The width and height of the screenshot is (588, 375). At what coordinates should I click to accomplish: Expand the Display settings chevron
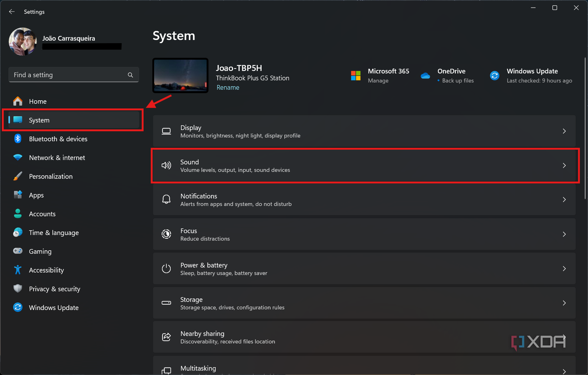564,131
